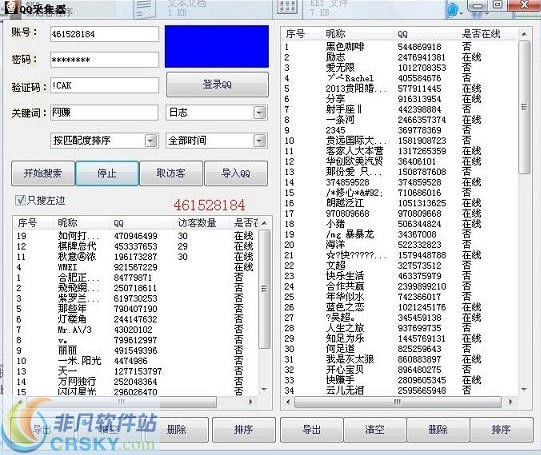Select right list row 小猪

[400, 224]
